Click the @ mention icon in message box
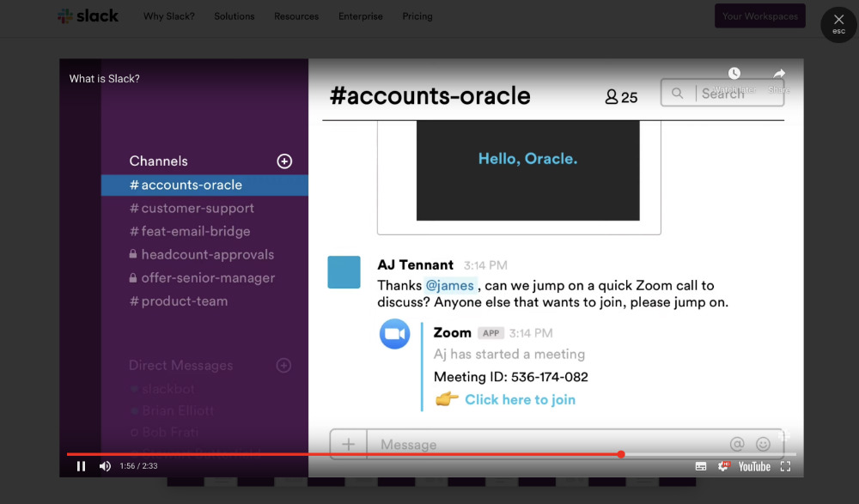This screenshot has width=859, height=504. tap(737, 444)
